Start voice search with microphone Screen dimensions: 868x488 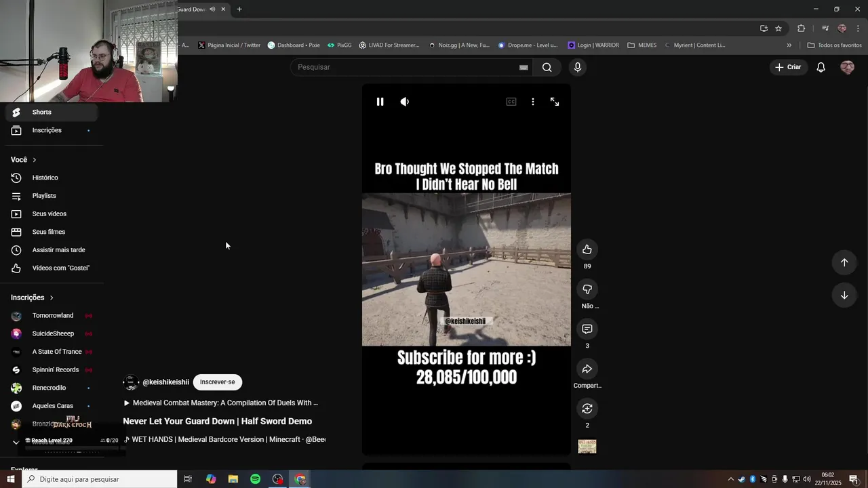click(x=578, y=67)
